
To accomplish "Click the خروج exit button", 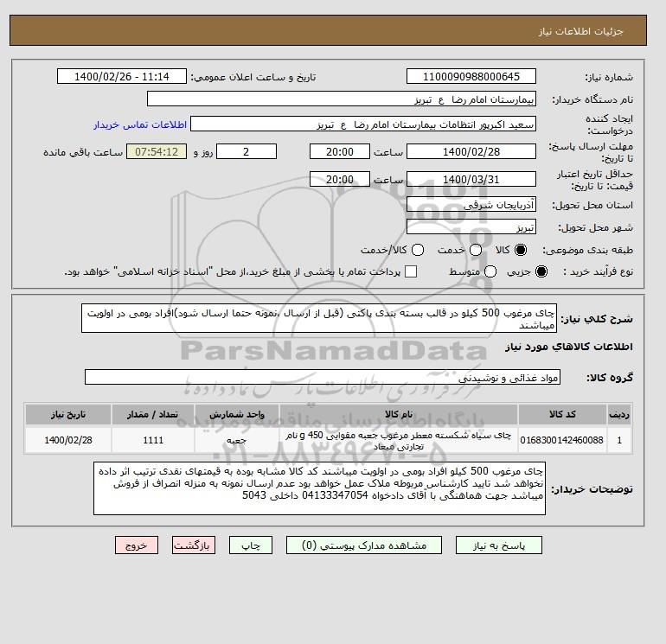I will pos(137,545).
